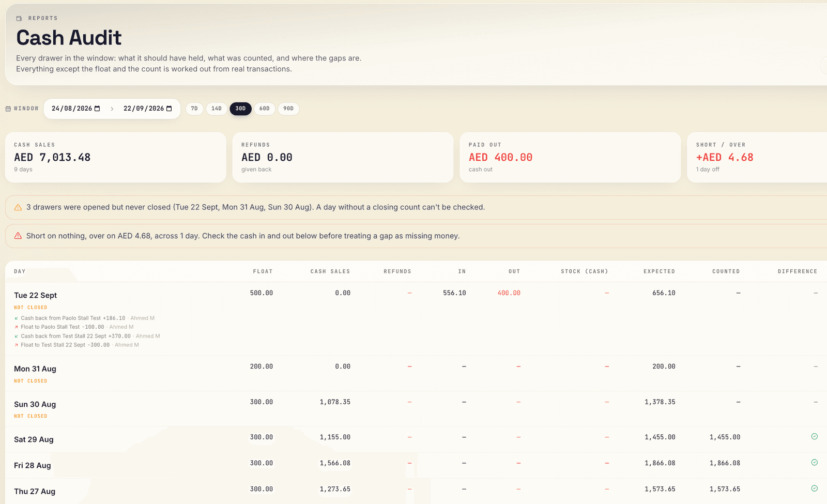This screenshot has width=827, height=504.
Task: Click the arrow icon beside "Cash back from Paolo Stall Test"
Action: pos(17,318)
